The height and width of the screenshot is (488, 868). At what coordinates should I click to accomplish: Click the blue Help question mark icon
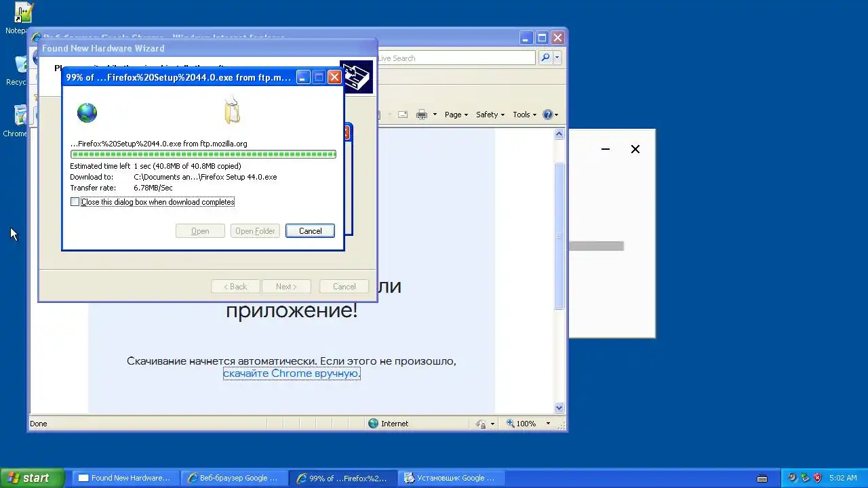click(x=548, y=115)
